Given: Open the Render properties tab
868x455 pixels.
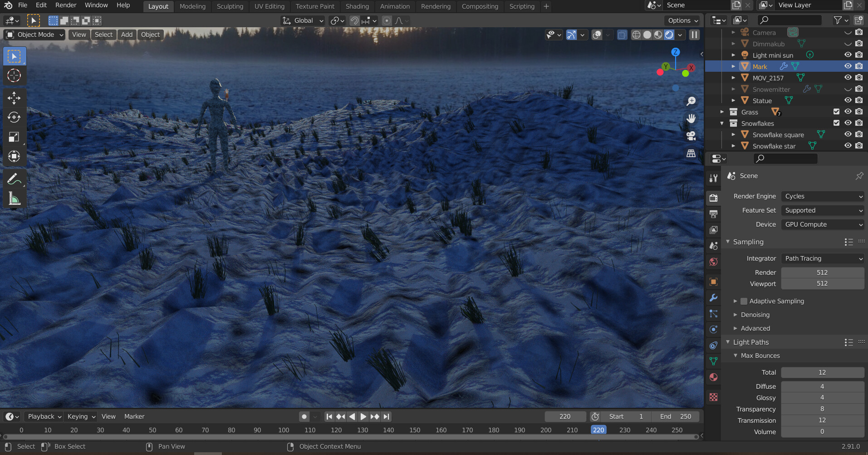Looking at the screenshot, I should (x=714, y=198).
